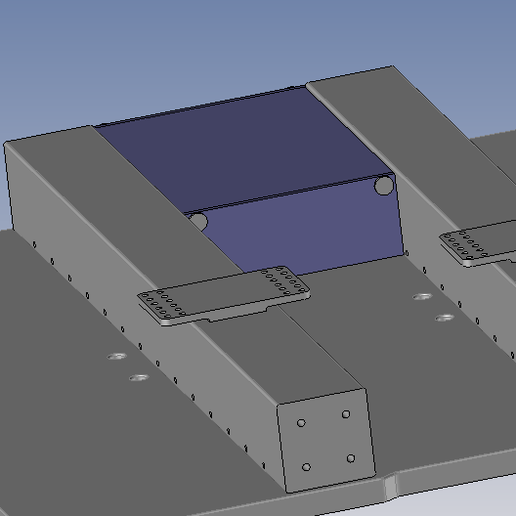
Task: Pick the round hole at left of blue box
Action: click(x=200, y=222)
